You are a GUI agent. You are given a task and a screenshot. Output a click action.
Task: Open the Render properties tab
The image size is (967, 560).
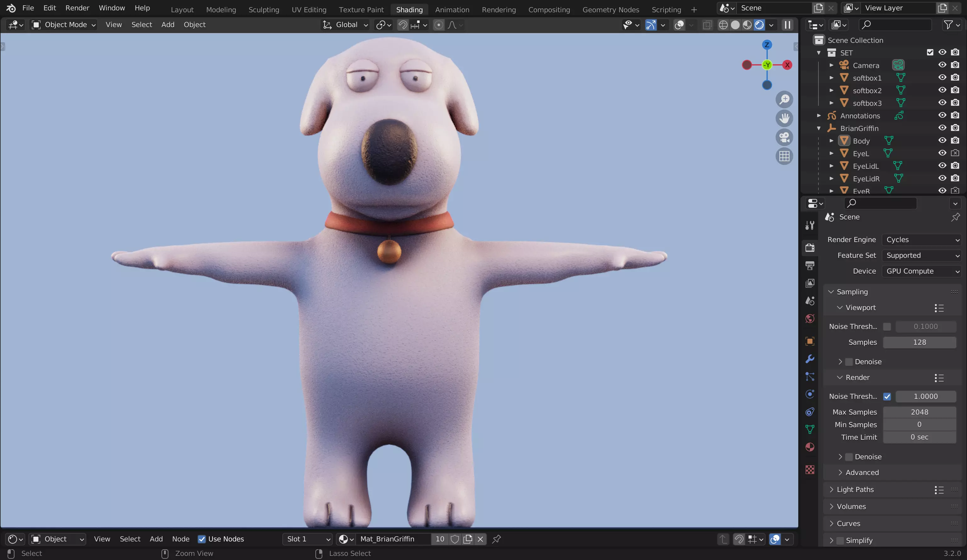810,247
